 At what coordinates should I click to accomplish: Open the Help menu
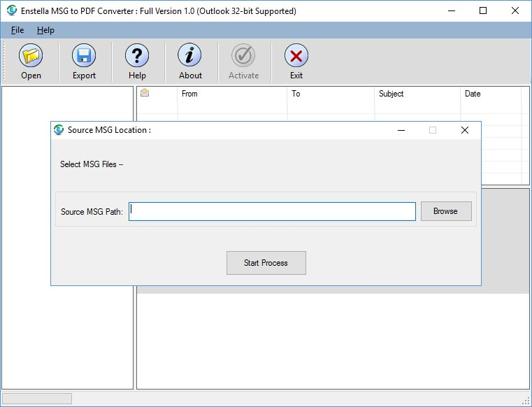[45, 30]
